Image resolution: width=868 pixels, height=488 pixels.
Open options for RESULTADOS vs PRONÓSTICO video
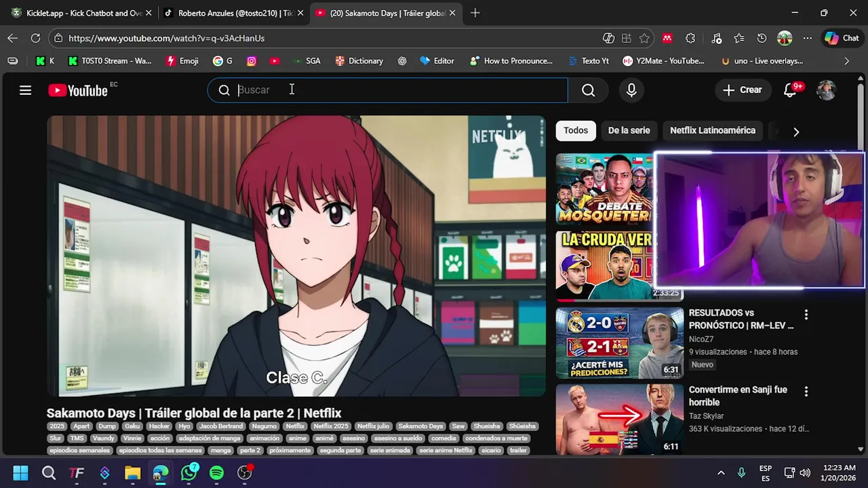(x=806, y=314)
